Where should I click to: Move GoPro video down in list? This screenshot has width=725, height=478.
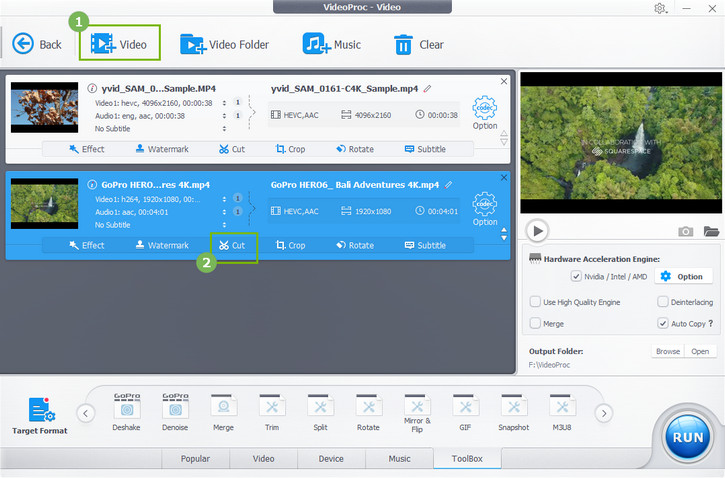click(504, 238)
